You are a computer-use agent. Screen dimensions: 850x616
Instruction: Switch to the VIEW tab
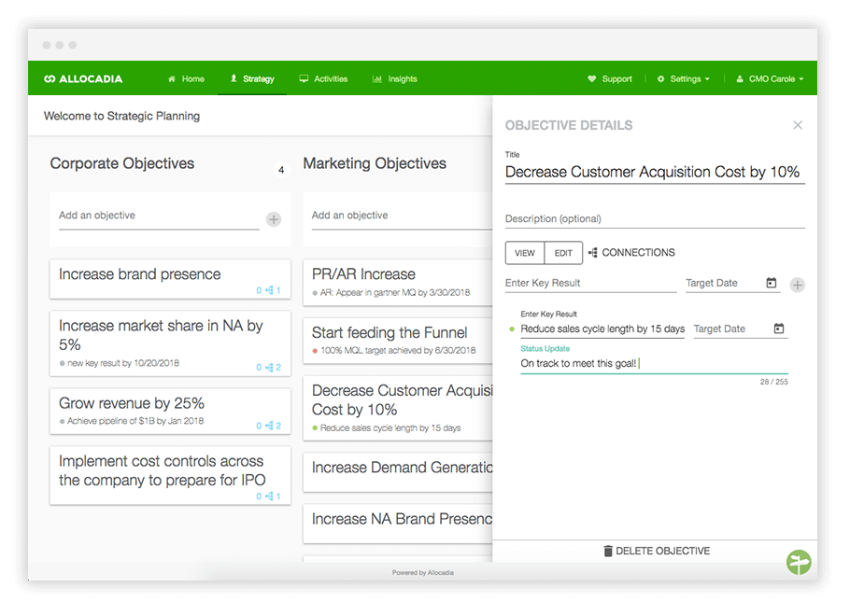point(524,252)
